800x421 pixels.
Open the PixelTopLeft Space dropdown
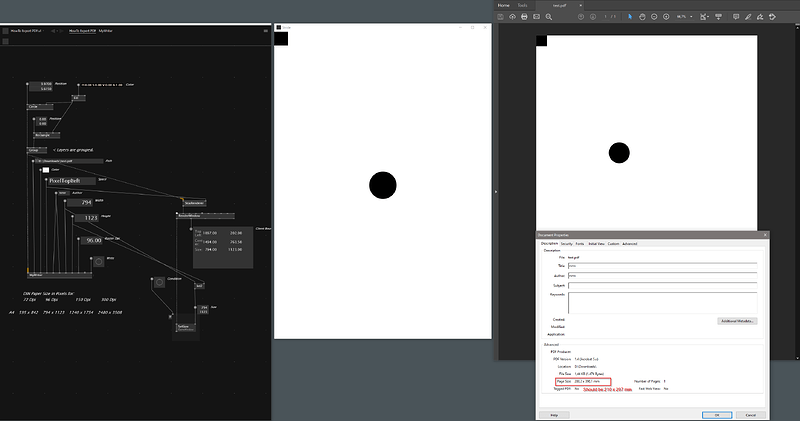[71, 181]
